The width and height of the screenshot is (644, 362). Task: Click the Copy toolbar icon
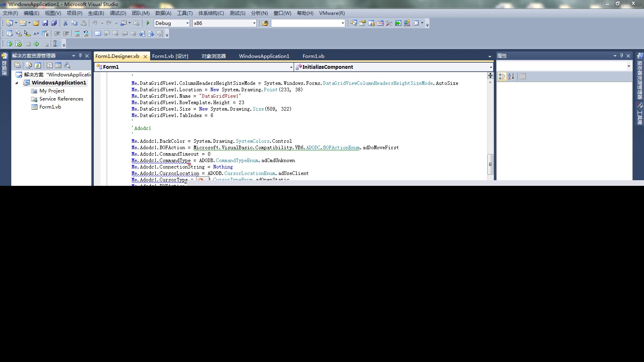click(74, 23)
